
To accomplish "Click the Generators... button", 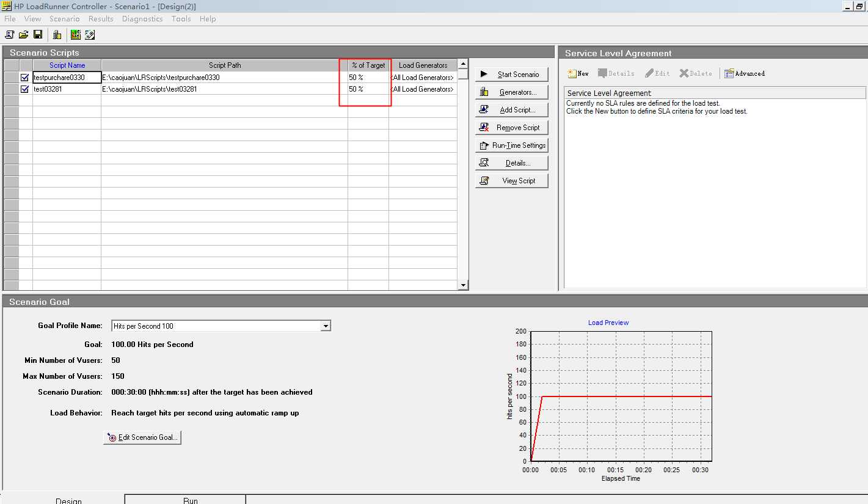I will (x=512, y=92).
